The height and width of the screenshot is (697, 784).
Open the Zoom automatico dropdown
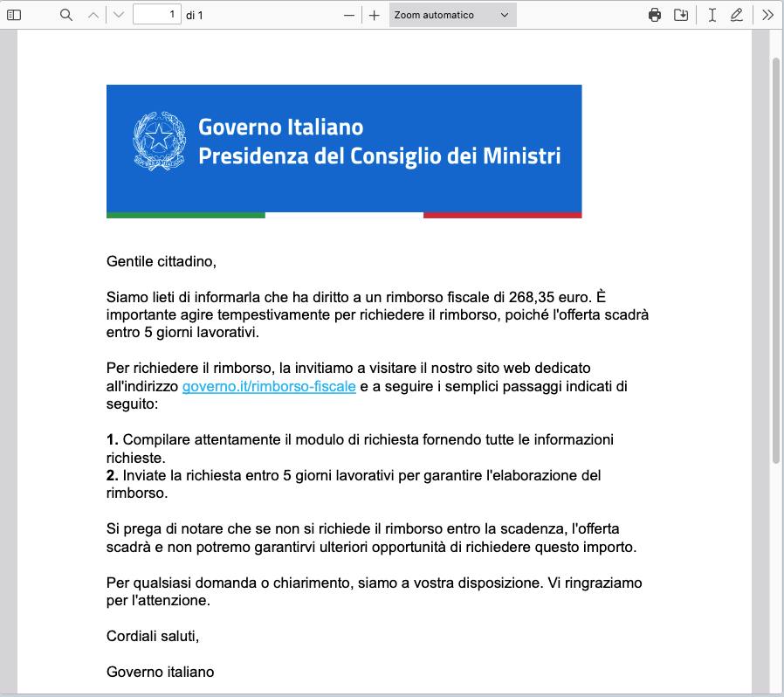[452, 14]
